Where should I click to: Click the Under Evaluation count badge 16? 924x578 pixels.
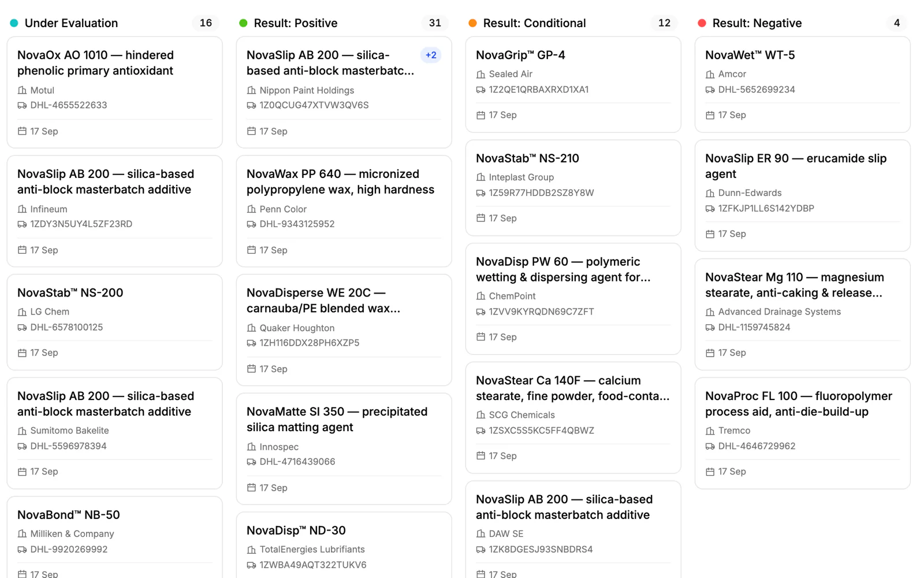tap(206, 23)
